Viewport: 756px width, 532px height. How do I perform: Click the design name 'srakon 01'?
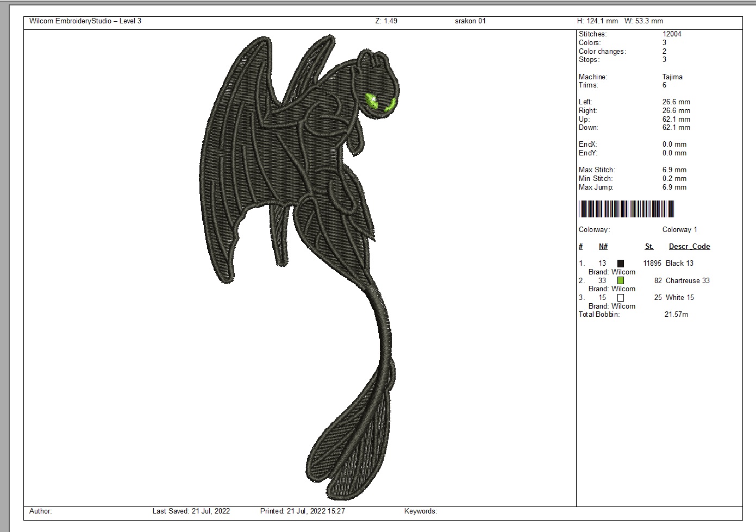470,21
